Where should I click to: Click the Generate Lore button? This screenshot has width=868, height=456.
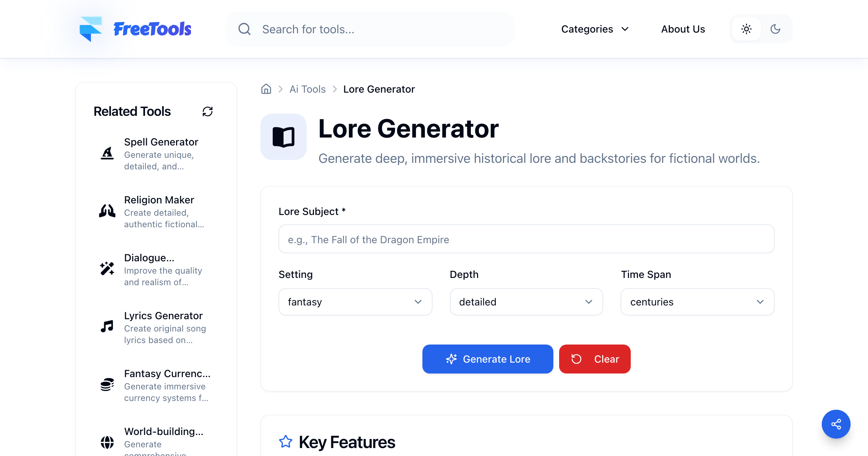coord(488,359)
